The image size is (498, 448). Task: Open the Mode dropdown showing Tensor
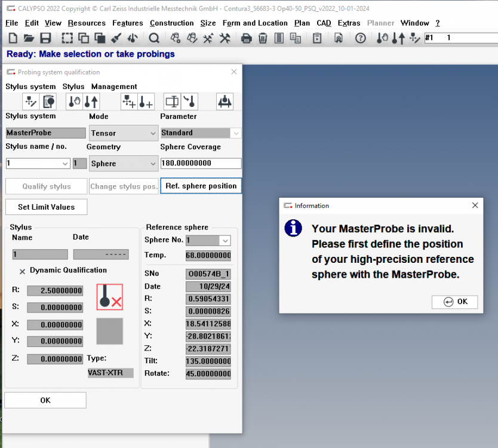tap(124, 133)
